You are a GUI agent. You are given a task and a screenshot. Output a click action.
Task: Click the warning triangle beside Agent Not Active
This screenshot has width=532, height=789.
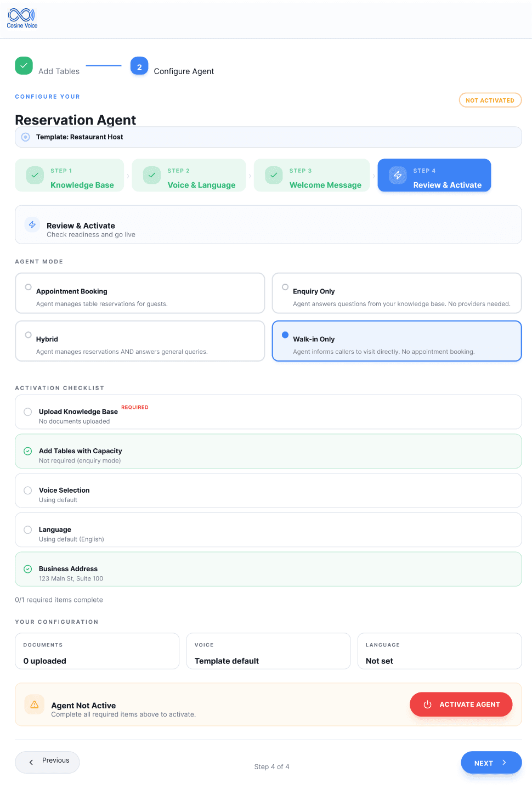pos(35,705)
